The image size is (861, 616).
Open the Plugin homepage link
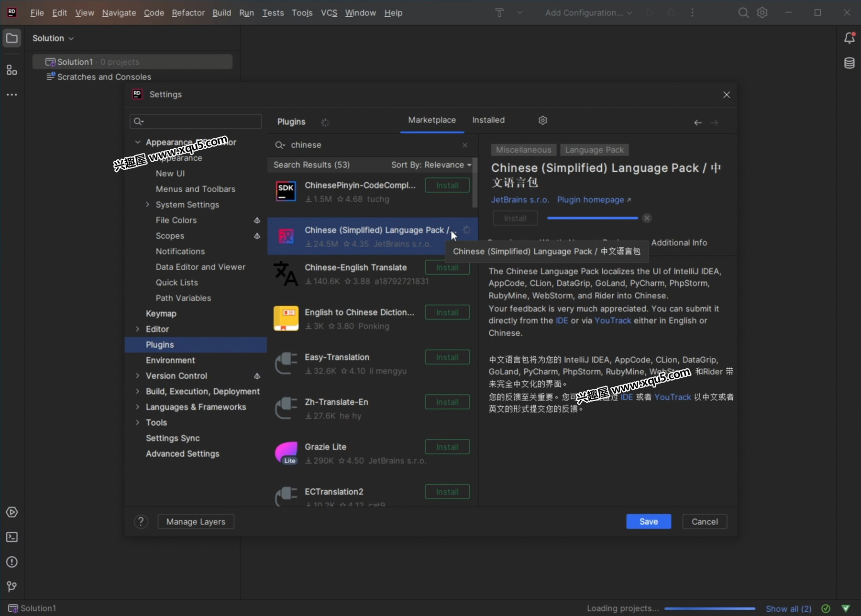click(x=594, y=200)
